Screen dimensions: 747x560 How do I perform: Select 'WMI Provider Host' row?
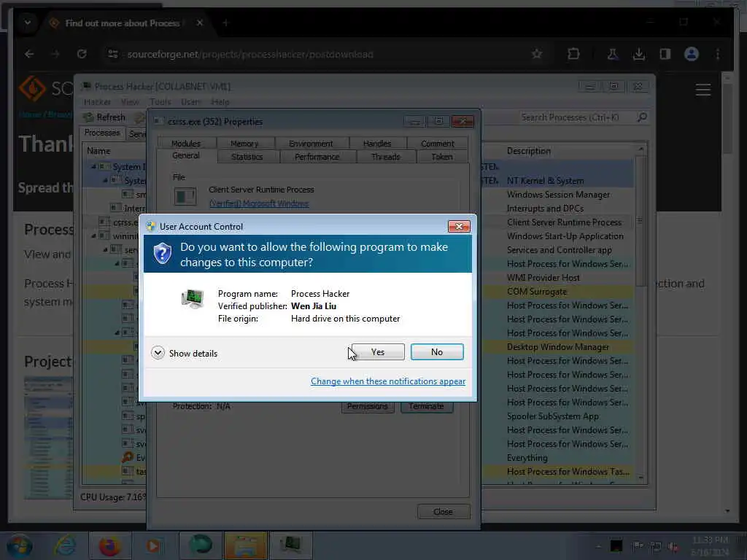(543, 278)
